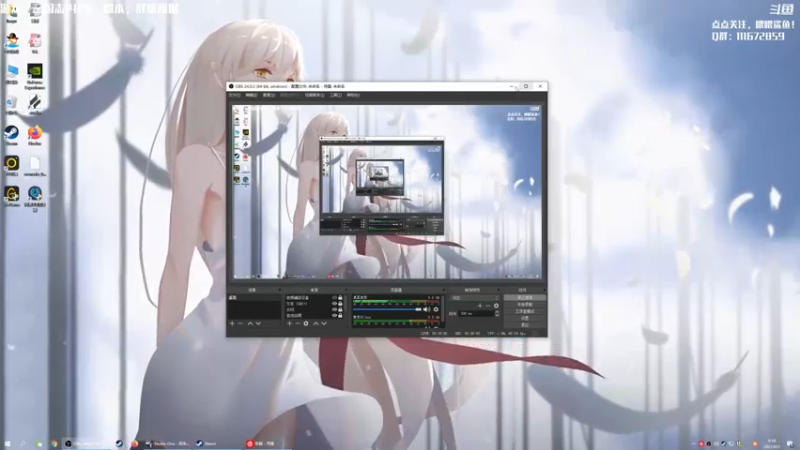This screenshot has height=450, width=800.
Task: Select the blank document file on the desktop
Action: [35, 166]
